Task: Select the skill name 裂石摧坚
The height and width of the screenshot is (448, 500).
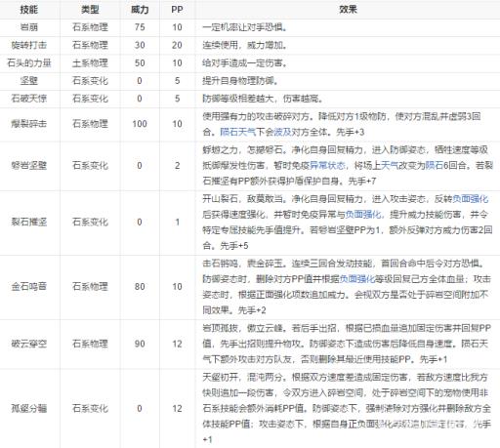Action: (29, 222)
